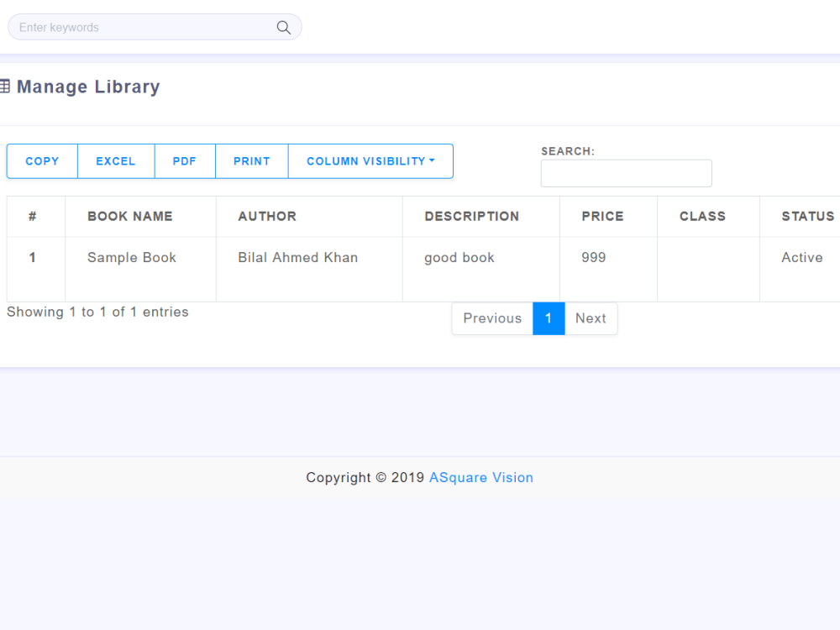Sort by Author column header

[x=309, y=217]
